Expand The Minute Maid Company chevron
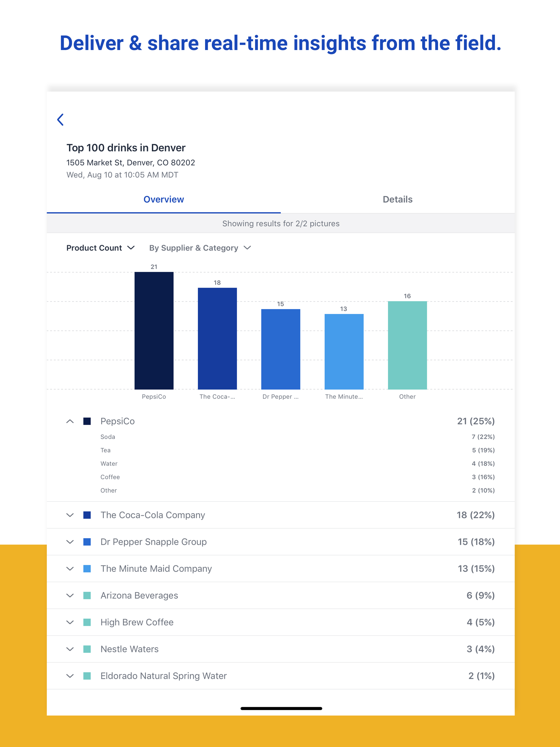This screenshot has width=560, height=747. [x=70, y=569]
